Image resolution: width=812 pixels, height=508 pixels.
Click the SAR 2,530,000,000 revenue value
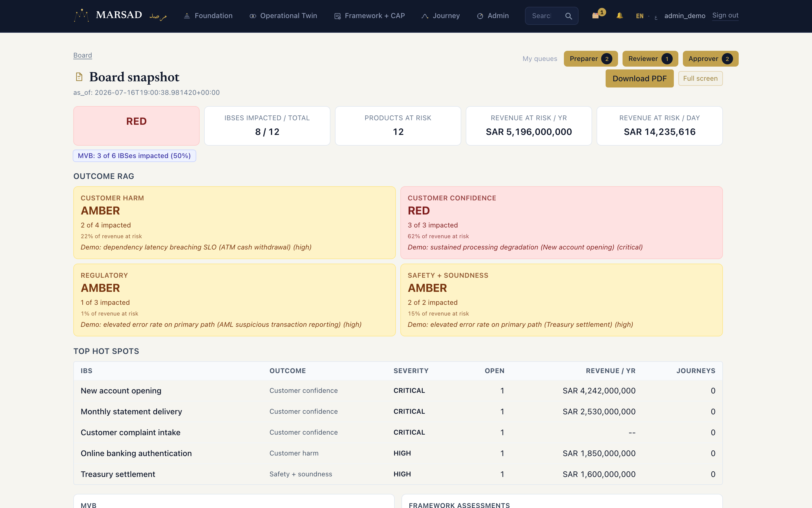click(x=599, y=411)
